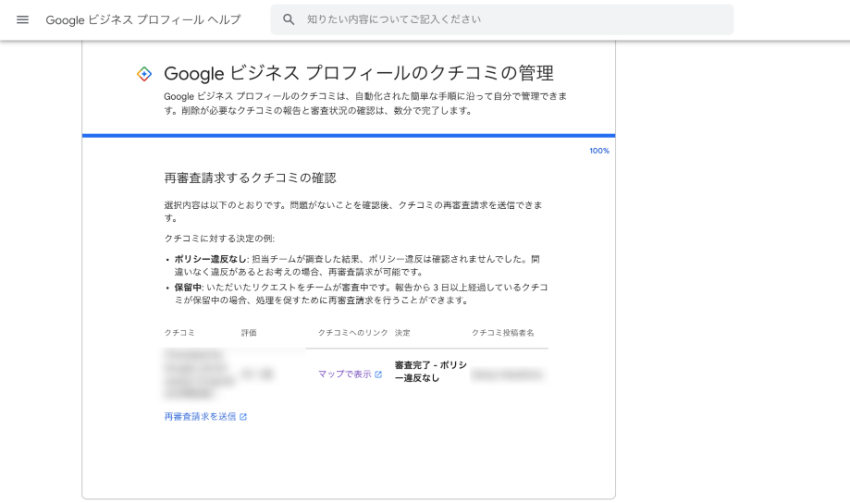
Task: Focus the help search input field
Action: [x=502, y=20]
